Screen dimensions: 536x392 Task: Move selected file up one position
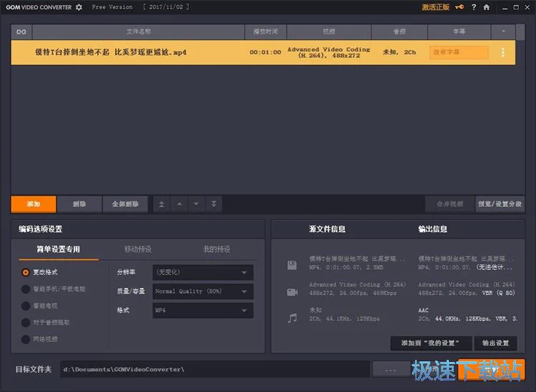[x=179, y=204]
